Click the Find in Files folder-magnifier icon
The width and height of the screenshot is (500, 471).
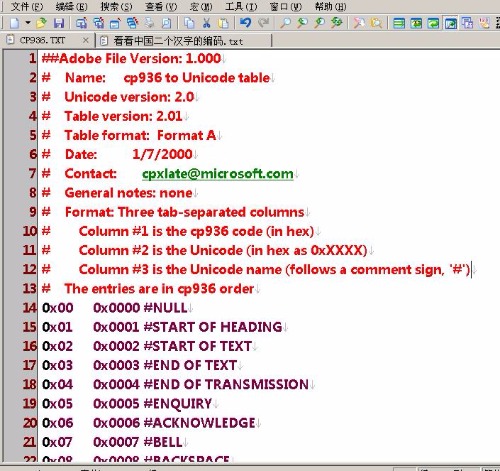point(376,23)
